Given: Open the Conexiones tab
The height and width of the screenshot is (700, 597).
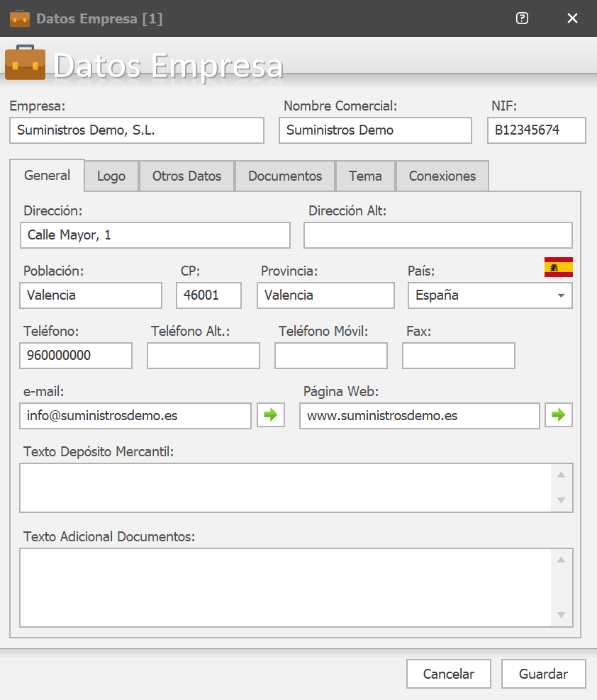Looking at the screenshot, I should pos(442,176).
